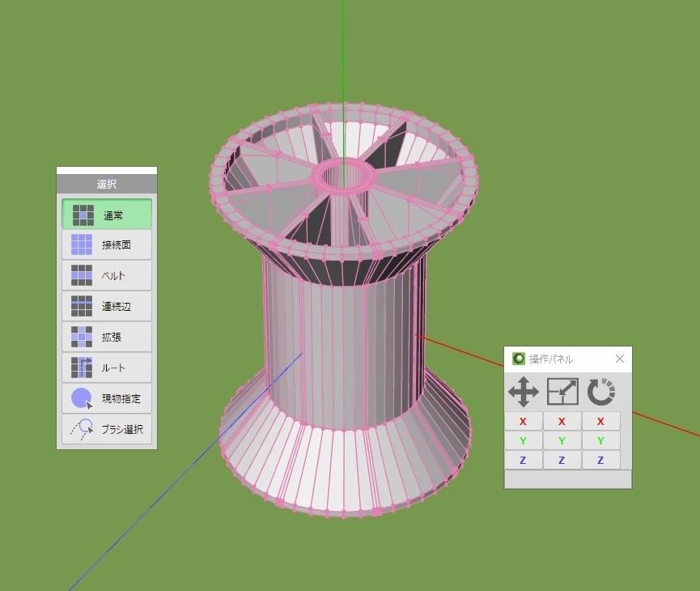Screen dimensions: 700x591
Task: Click the Y button under the Rotate tool
Action: click(600, 440)
